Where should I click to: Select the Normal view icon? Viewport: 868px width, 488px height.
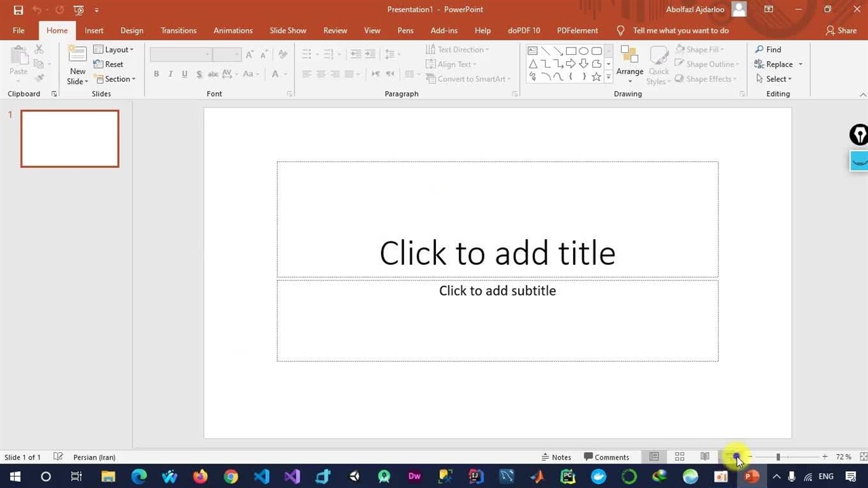[654, 457]
